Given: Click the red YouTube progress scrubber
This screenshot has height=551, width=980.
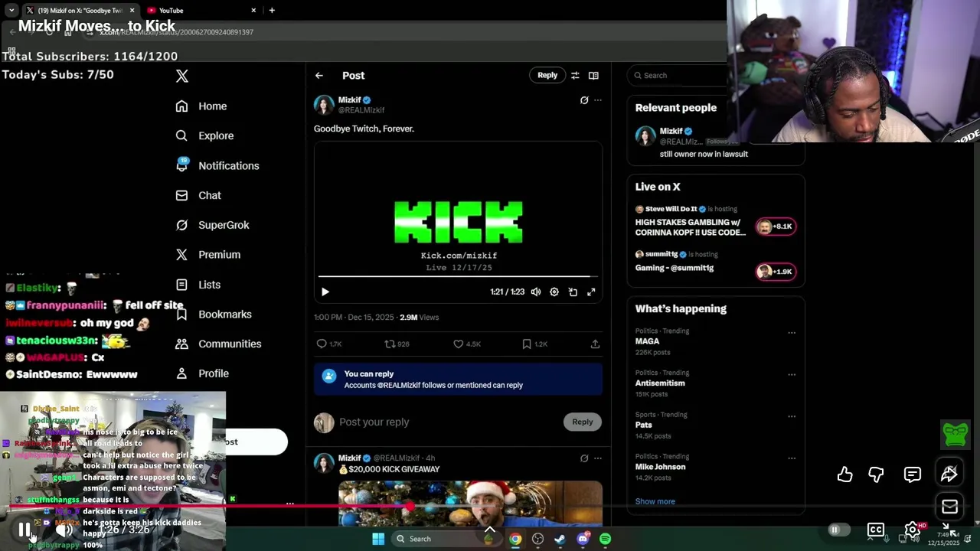Looking at the screenshot, I should (410, 506).
